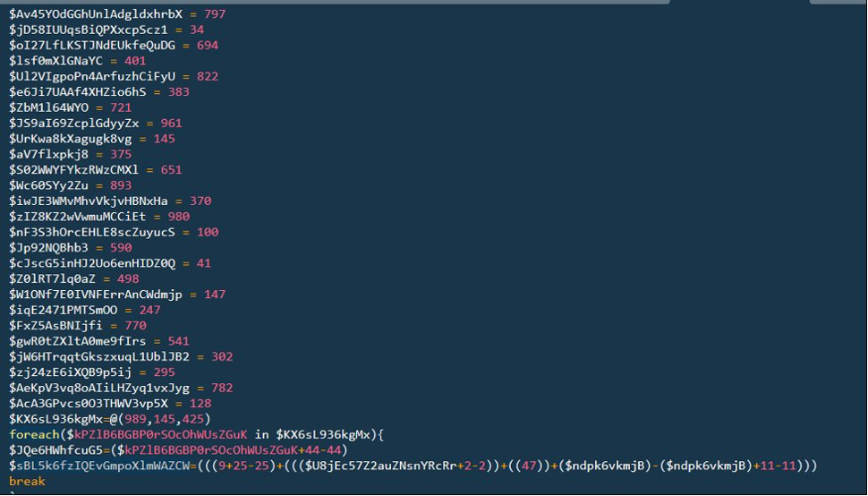Click the variable $zIZ8KZ2wVwmuMCCiEt

[x=78, y=216]
